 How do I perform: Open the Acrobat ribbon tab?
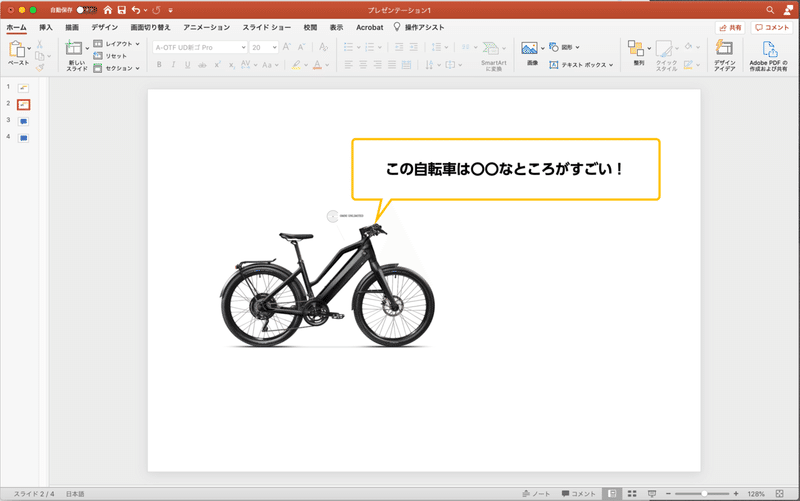click(369, 28)
